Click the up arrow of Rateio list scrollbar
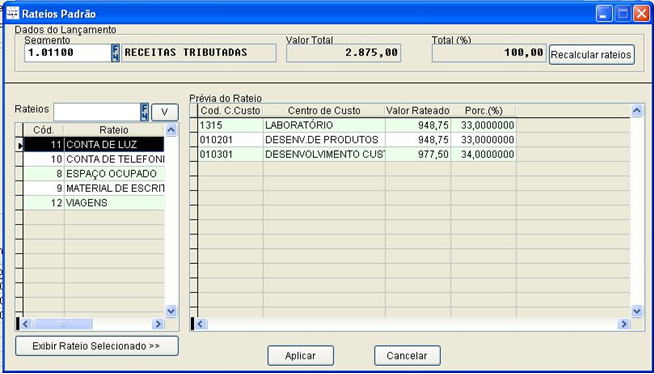The image size is (654, 374). [x=171, y=130]
